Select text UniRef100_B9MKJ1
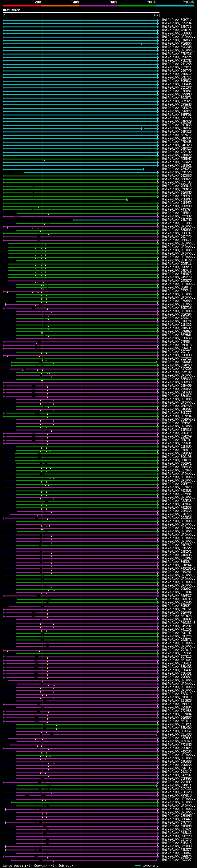The height and width of the screenshot is (868, 197). [x=176, y=785]
